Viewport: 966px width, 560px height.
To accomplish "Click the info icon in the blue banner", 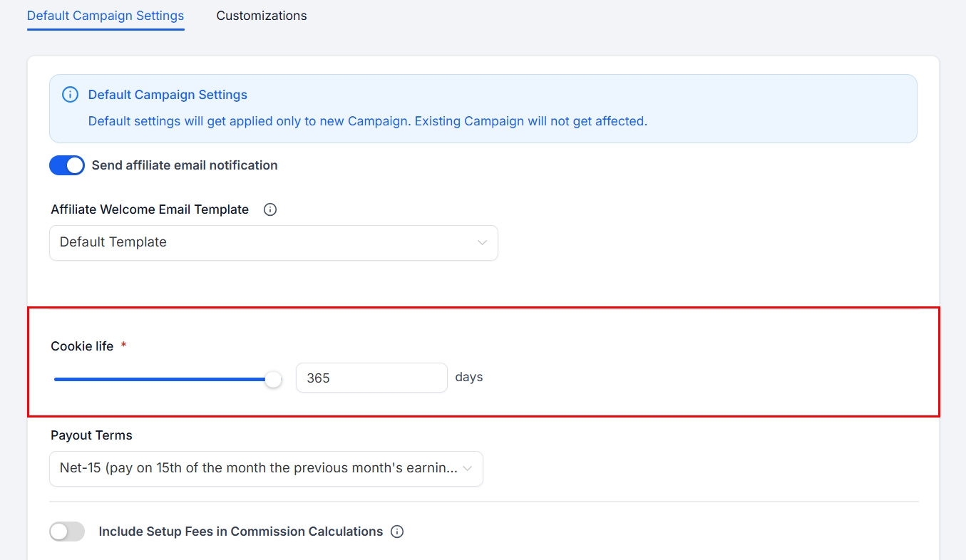I will [70, 95].
